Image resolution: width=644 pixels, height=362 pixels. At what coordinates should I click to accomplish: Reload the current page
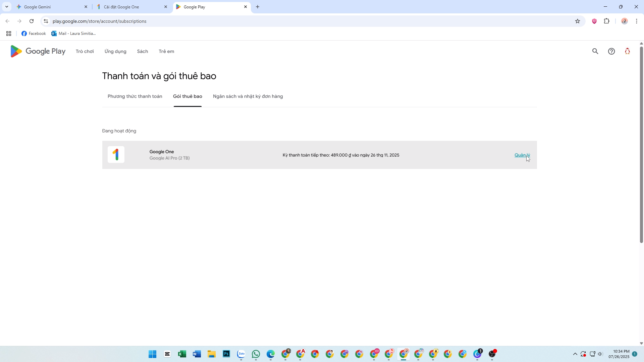tap(32, 21)
